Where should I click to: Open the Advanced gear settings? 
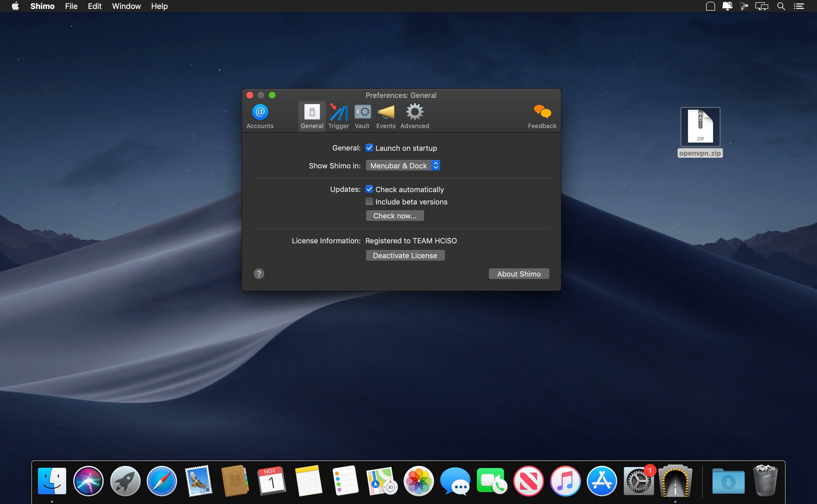coord(414,116)
